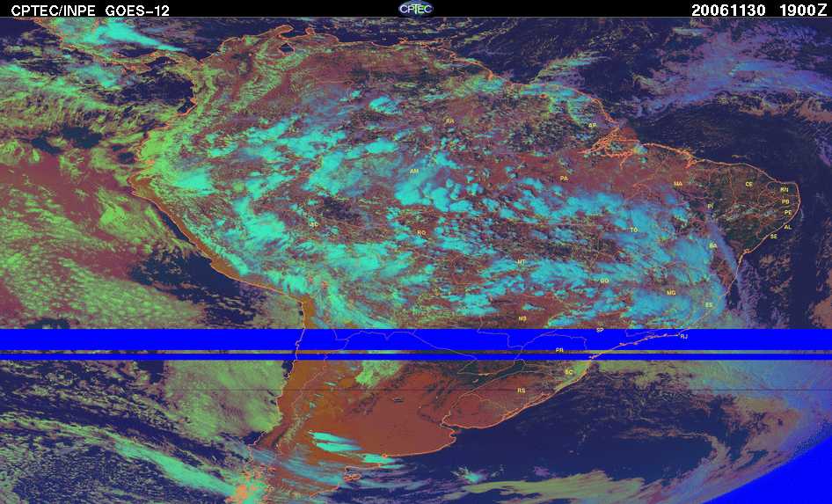Select the 'ES' state label
832x504 pixels.
point(710,305)
